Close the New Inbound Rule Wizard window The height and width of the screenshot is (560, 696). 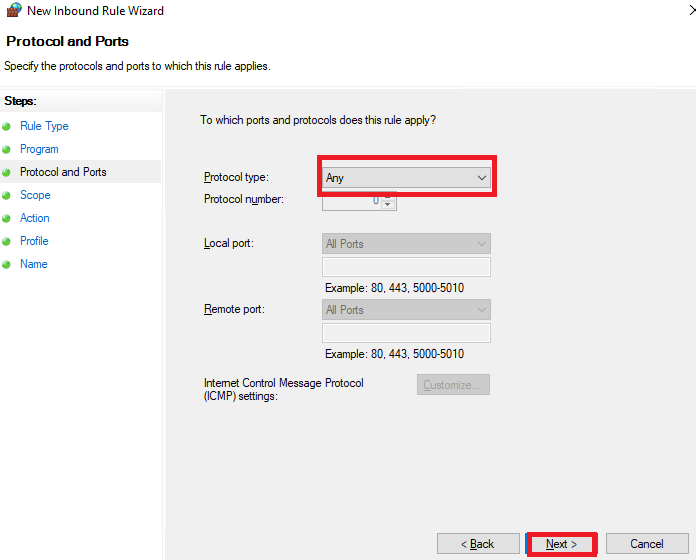692,10
